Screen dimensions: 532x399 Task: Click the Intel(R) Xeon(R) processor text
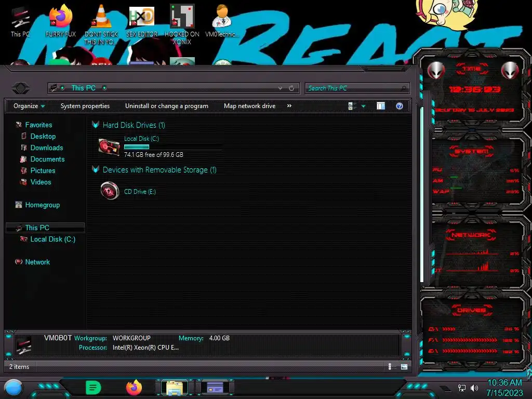(145, 348)
